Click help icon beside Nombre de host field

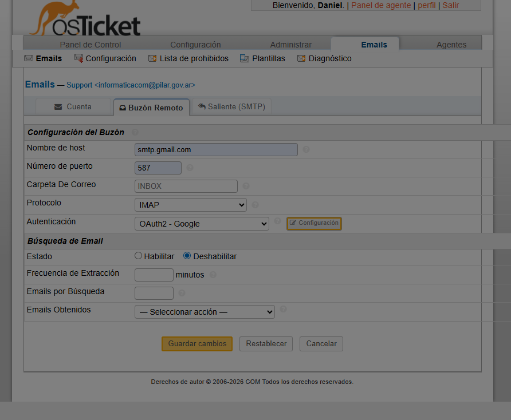coord(306,149)
